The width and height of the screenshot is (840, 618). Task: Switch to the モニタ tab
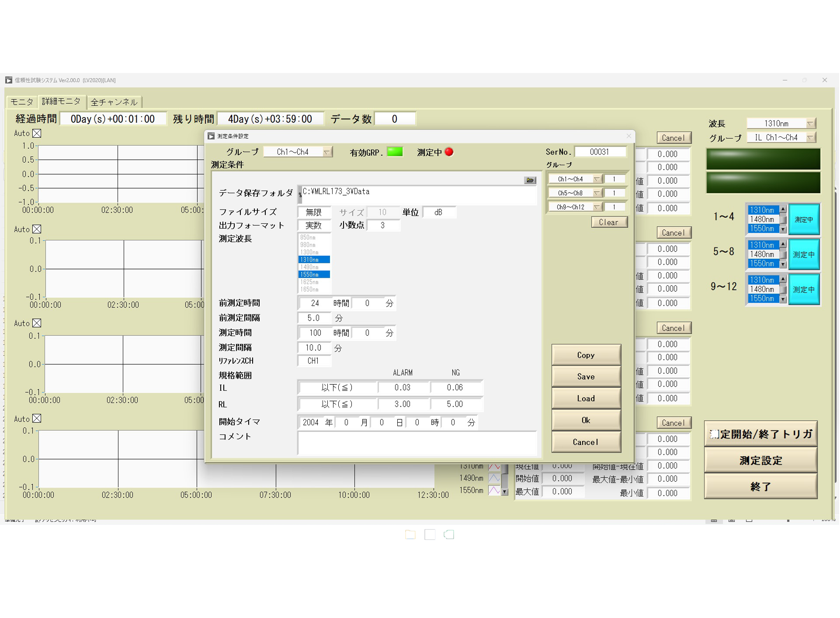point(21,102)
